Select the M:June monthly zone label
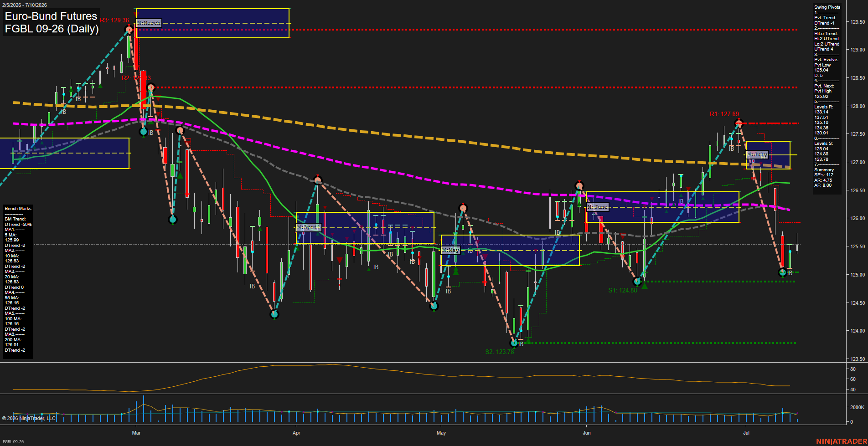 (598, 207)
